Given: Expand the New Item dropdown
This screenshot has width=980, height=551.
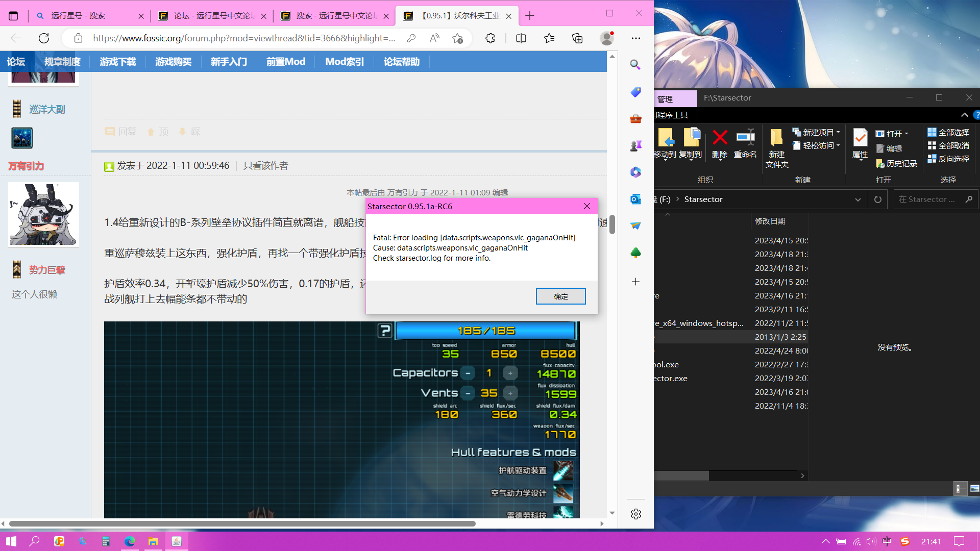Looking at the screenshot, I should [x=817, y=132].
